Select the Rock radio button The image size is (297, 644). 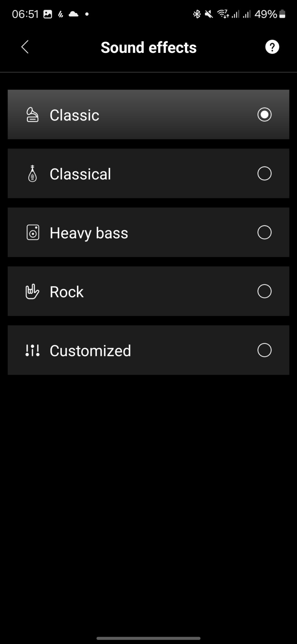click(x=264, y=291)
